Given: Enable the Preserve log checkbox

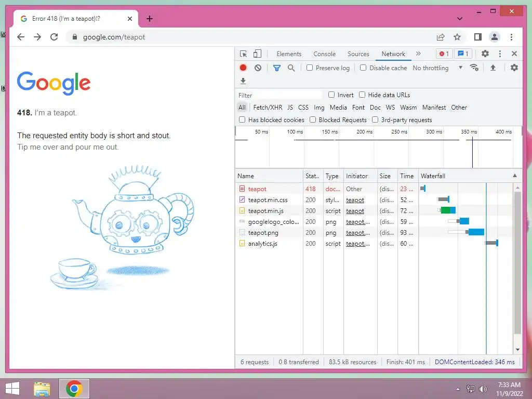Looking at the screenshot, I should (310, 68).
